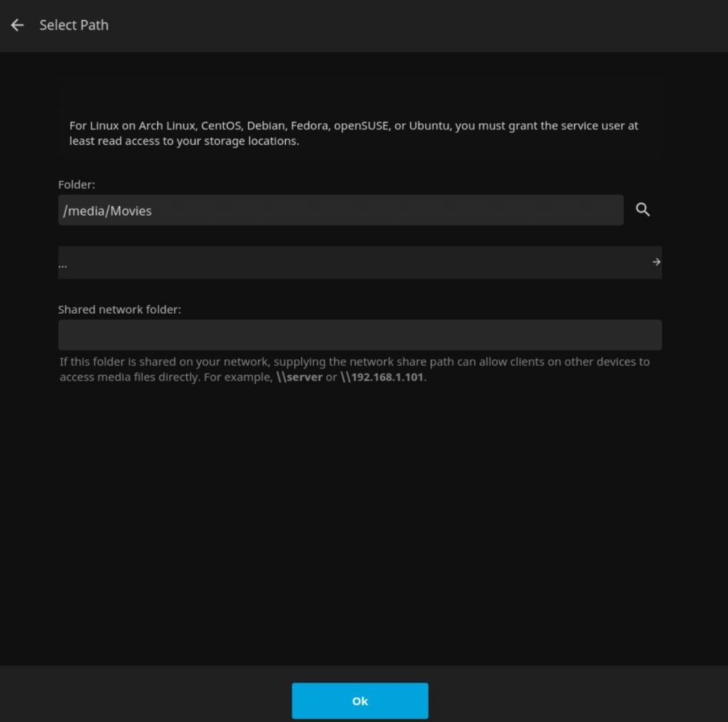Image resolution: width=728 pixels, height=722 pixels.
Task: Click the Shared network folder input field
Action: click(x=360, y=334)
